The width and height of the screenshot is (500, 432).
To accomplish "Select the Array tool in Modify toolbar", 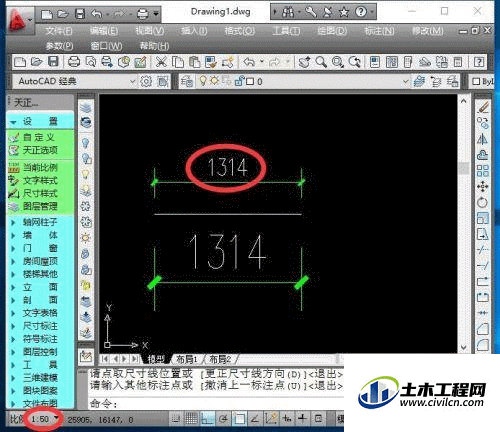I will pos(482,171).
